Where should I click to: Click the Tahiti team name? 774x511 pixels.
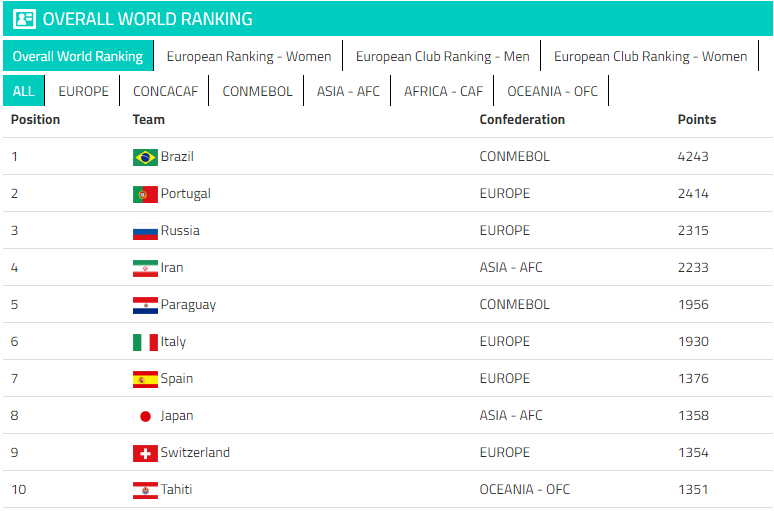click(x=176, y=490)
